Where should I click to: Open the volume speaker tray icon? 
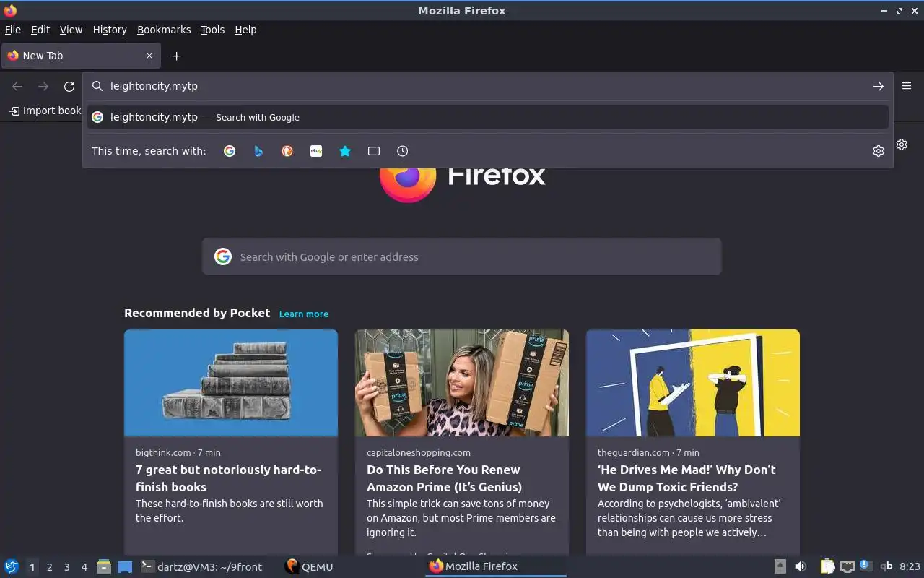click(x=801, y=566)
